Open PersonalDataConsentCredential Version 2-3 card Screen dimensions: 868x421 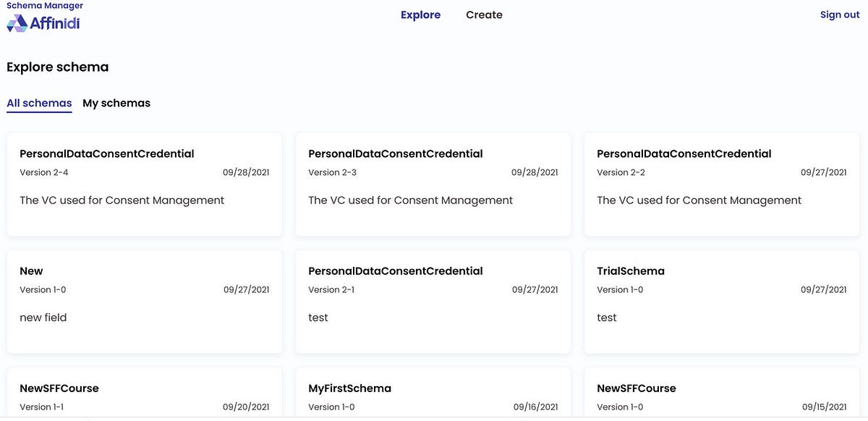coord(433,184)
